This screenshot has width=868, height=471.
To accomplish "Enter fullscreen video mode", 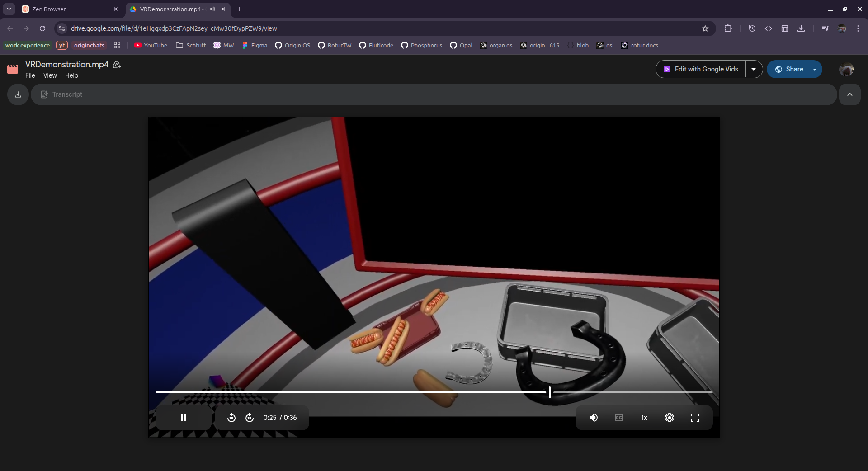I will click(695, 418).
